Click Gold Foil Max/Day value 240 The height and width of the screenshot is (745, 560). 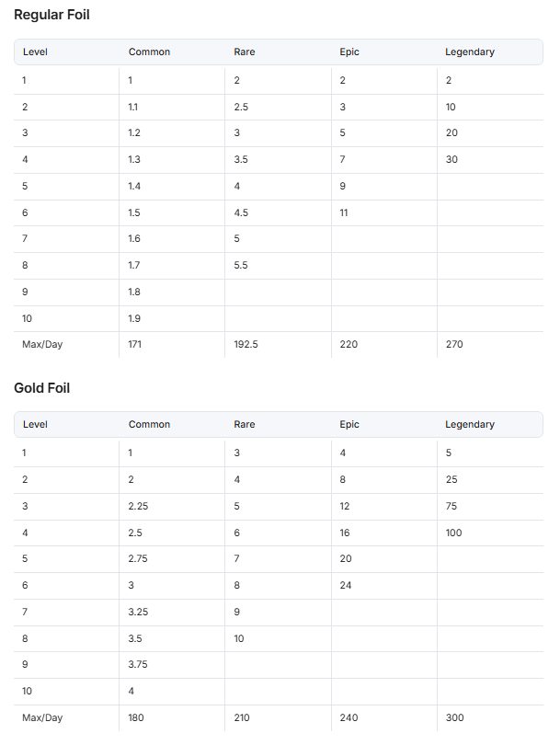pos(349,718)
